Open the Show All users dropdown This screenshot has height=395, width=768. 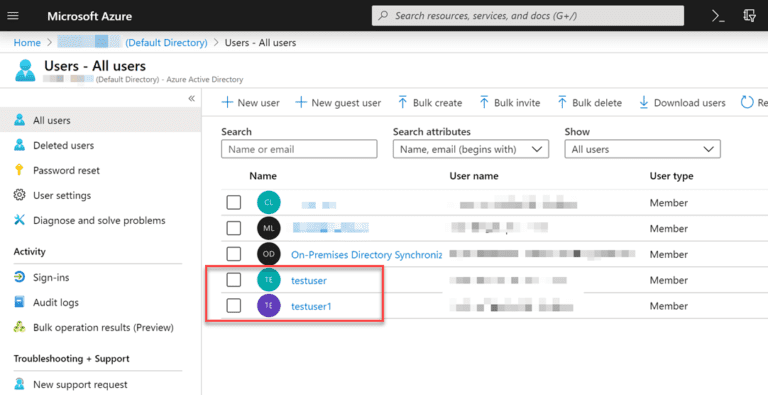pos(642,149)
